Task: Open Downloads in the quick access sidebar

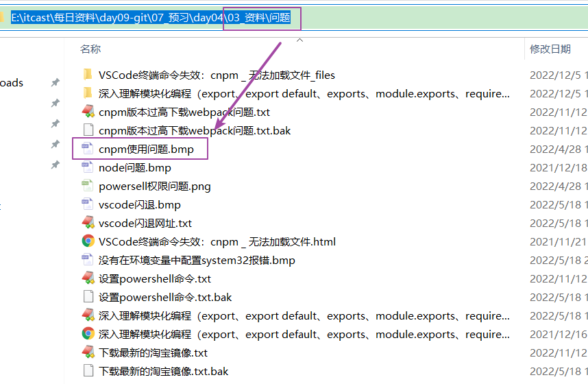Action: click(12, 83)
